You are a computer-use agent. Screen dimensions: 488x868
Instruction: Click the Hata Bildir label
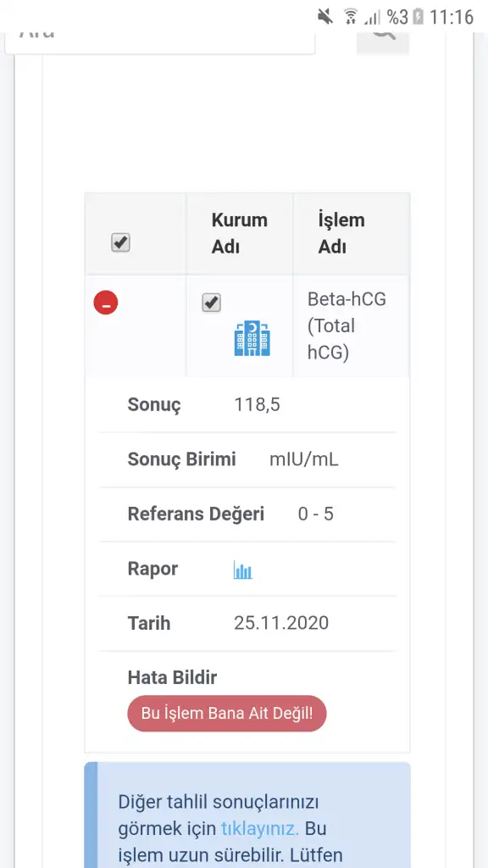coord(172,677)
